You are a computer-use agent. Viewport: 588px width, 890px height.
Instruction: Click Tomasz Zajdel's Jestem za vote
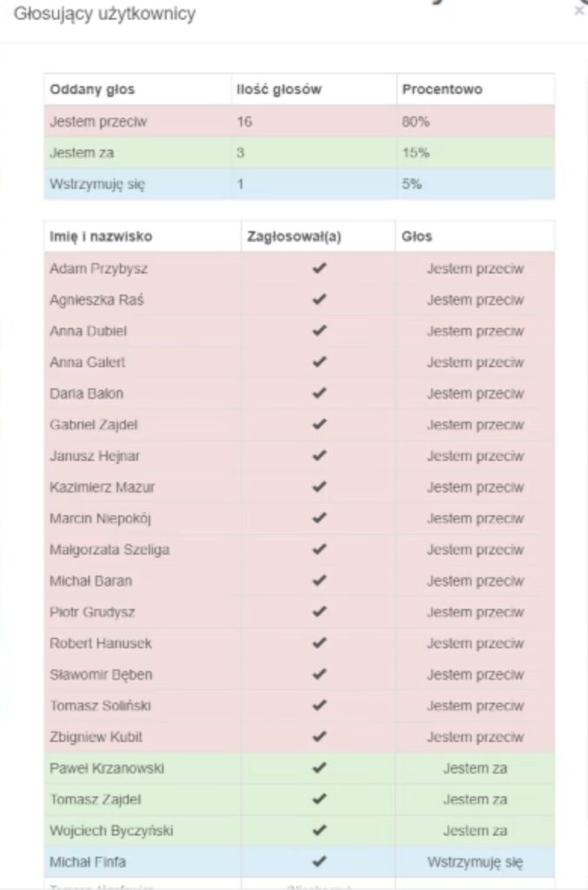(475, 800)
